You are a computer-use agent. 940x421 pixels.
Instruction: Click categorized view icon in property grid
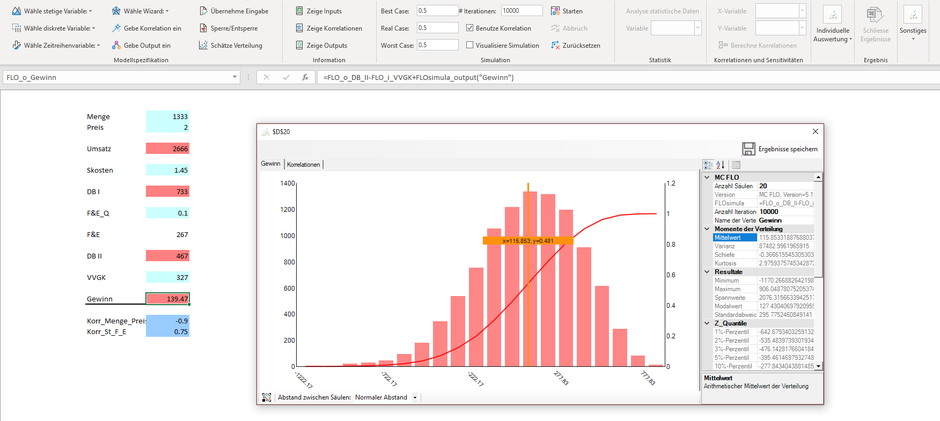(x=707, y=165)
